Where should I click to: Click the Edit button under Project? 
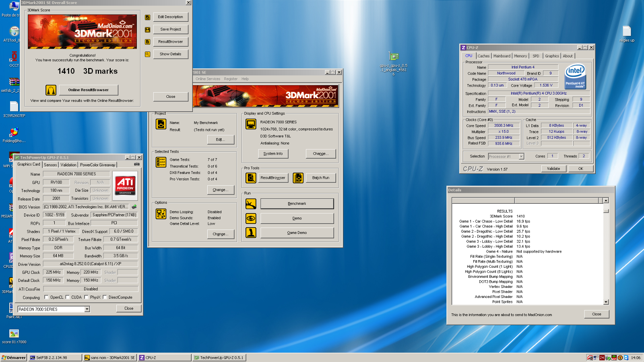click(221, 139)
